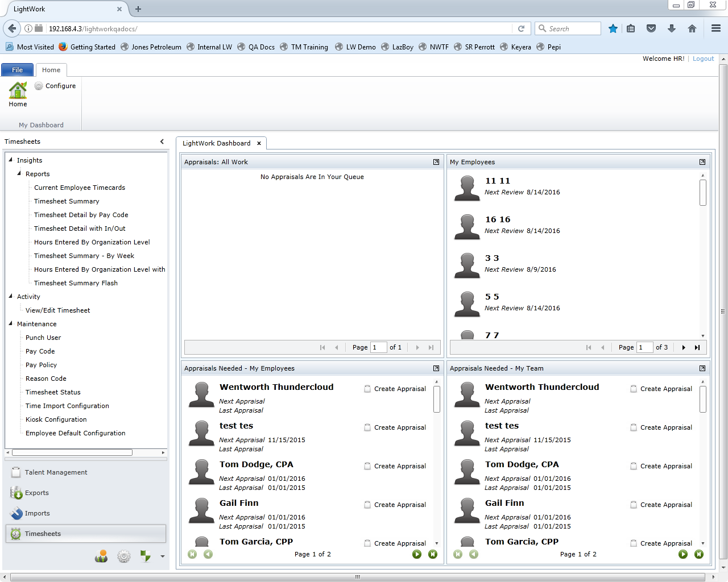This screenshot has height=582, width=728.
Task: Click the Home house icon in ribbon
Action: tap(18, 90)
